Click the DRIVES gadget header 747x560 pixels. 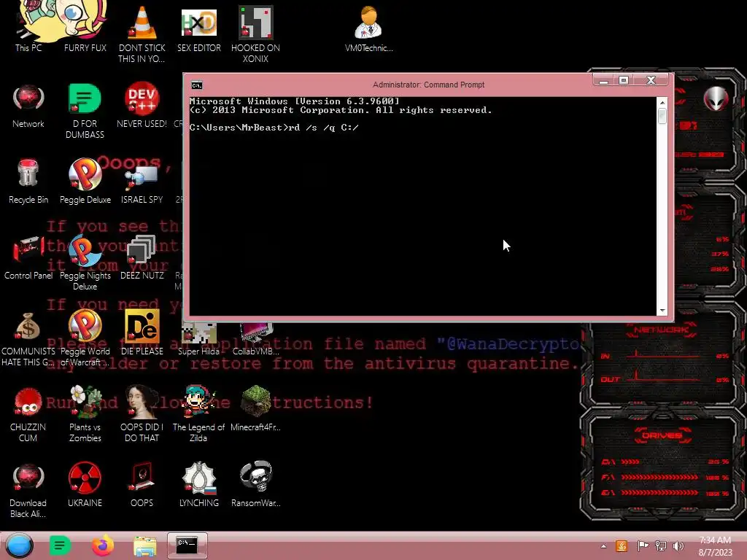662,435
